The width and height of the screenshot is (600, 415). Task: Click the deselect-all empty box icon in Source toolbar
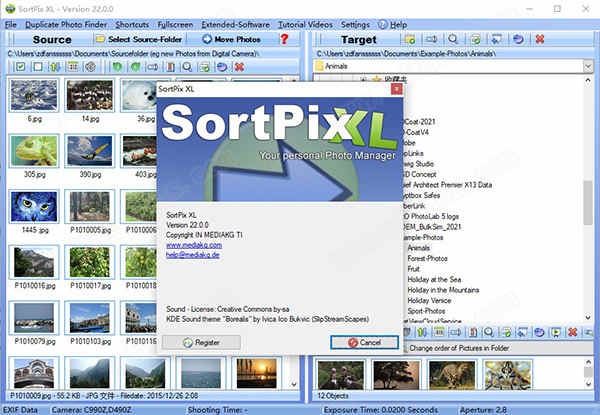[x=38, y=67]
